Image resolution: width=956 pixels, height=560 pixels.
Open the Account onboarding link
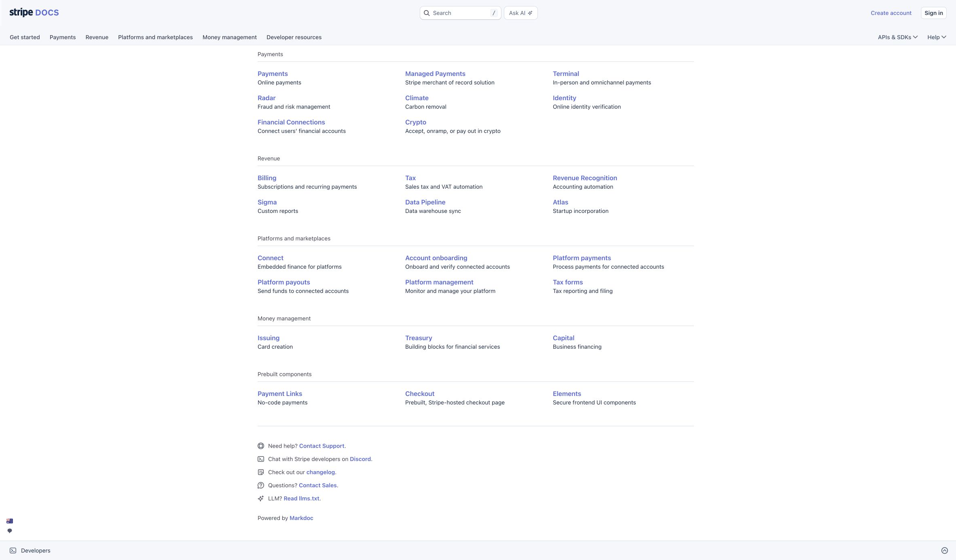click(x=436, y=258)
